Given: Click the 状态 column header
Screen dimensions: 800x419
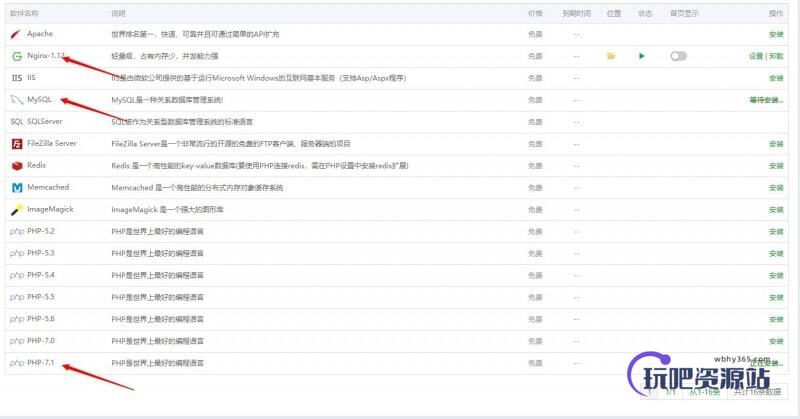Looking at the screenshot, I should click(645, 14).
